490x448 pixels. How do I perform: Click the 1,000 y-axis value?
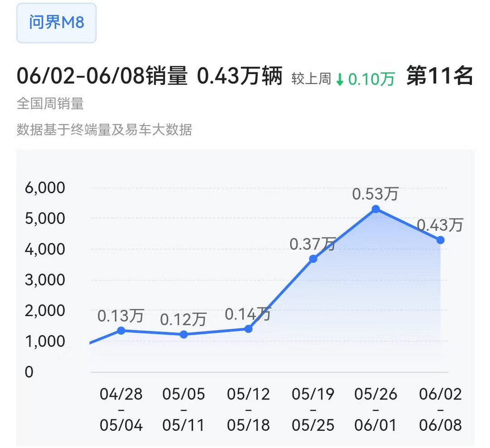point(45,341)
